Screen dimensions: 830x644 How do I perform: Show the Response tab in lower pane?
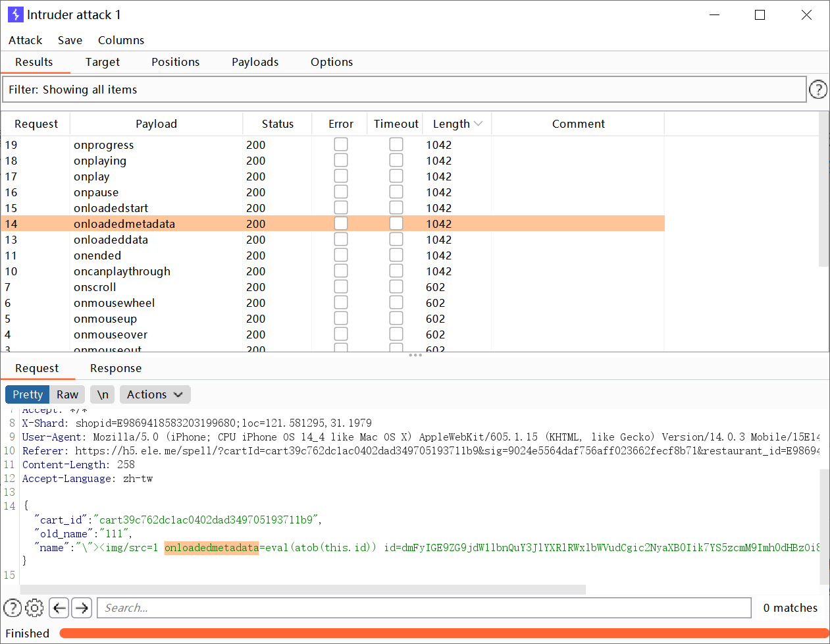point(116,368)
